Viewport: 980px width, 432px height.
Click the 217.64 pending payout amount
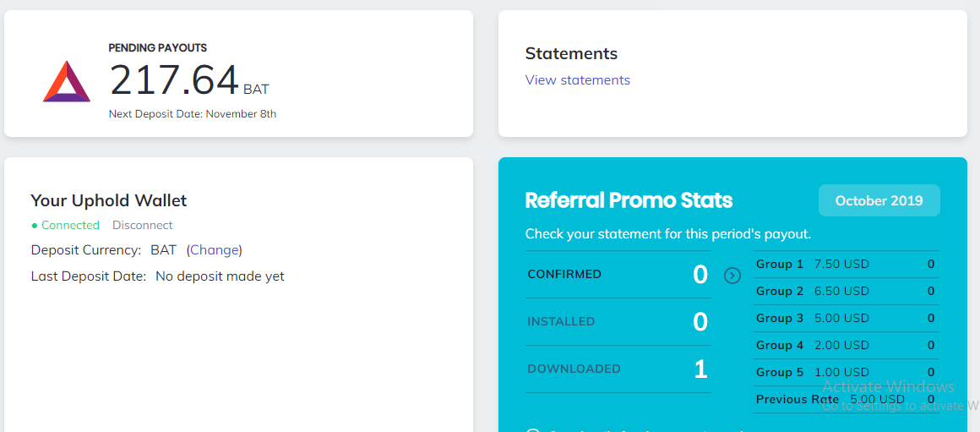click(175, 81)
